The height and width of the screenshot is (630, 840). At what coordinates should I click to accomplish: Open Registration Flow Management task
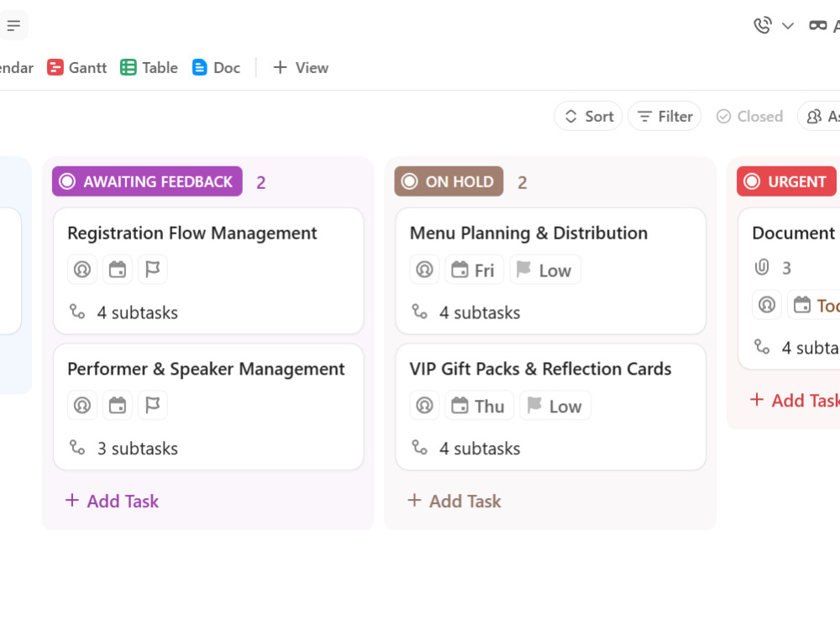click(x=192, y=233)
